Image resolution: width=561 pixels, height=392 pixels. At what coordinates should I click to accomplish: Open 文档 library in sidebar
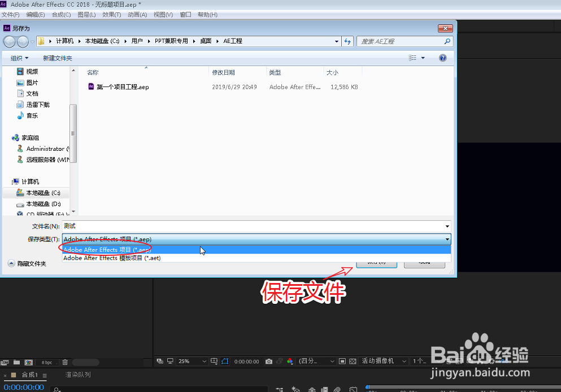pyautogui.click(x=28, y=93)
